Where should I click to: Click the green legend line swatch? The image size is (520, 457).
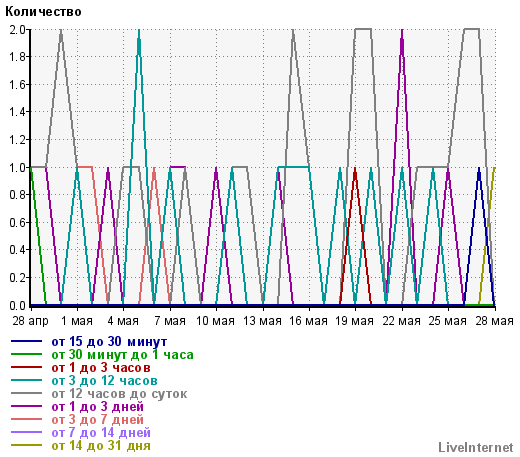click(26, 354)
